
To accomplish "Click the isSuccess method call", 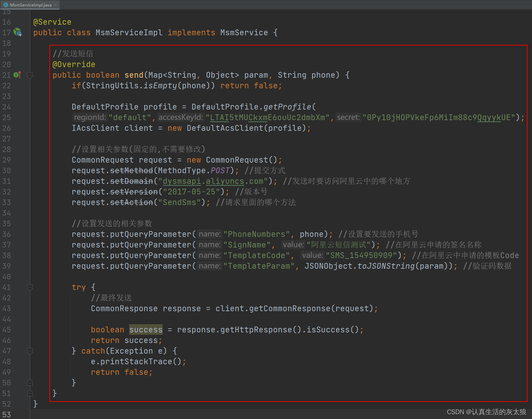I will 328,330.
